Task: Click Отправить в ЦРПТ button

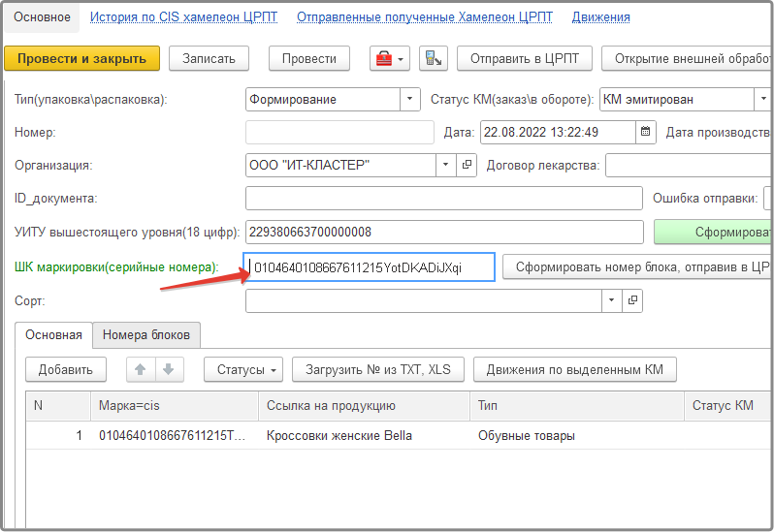Action: click(x=524, y=59)
